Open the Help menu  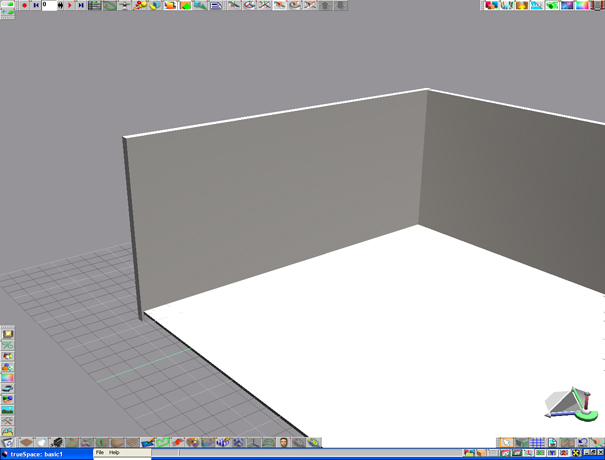point(114,453)
